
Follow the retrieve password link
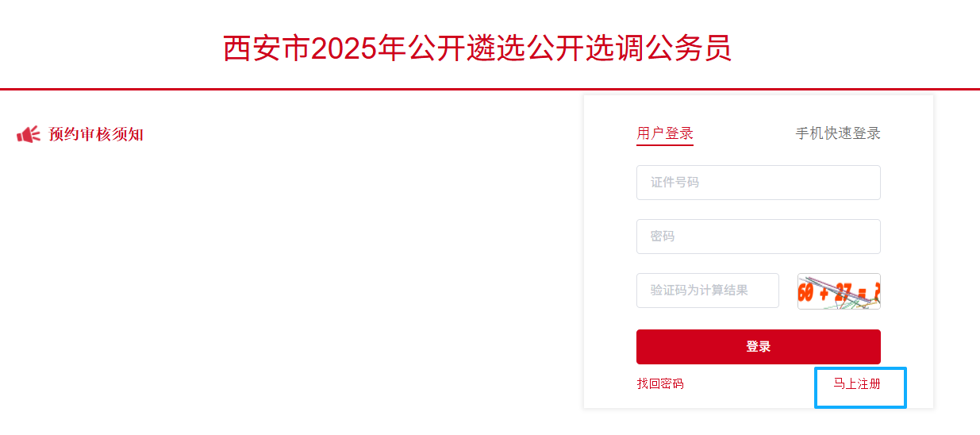click(659, 384)
